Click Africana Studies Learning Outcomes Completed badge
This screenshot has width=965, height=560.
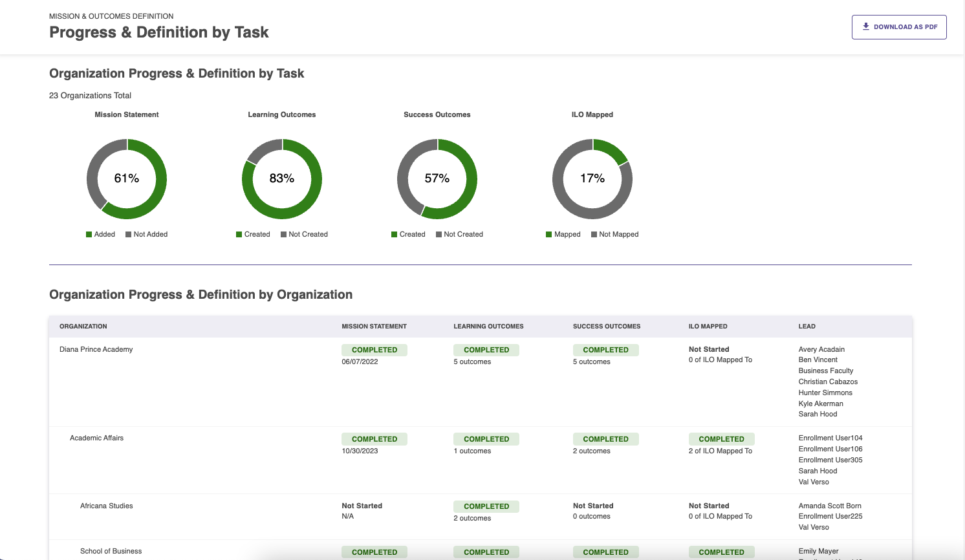486,506
